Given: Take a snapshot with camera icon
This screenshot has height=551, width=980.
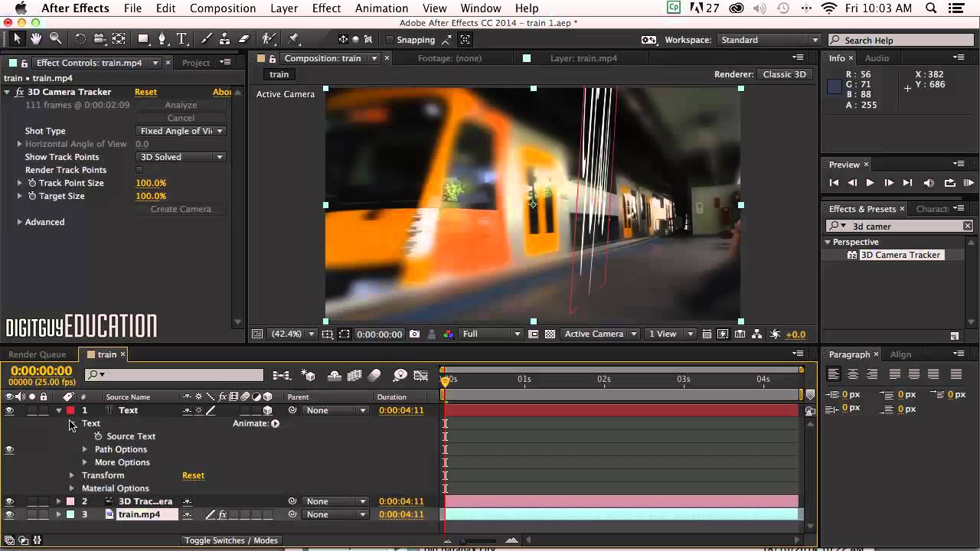Looking at the screenshot, I should tap(414, 334).
